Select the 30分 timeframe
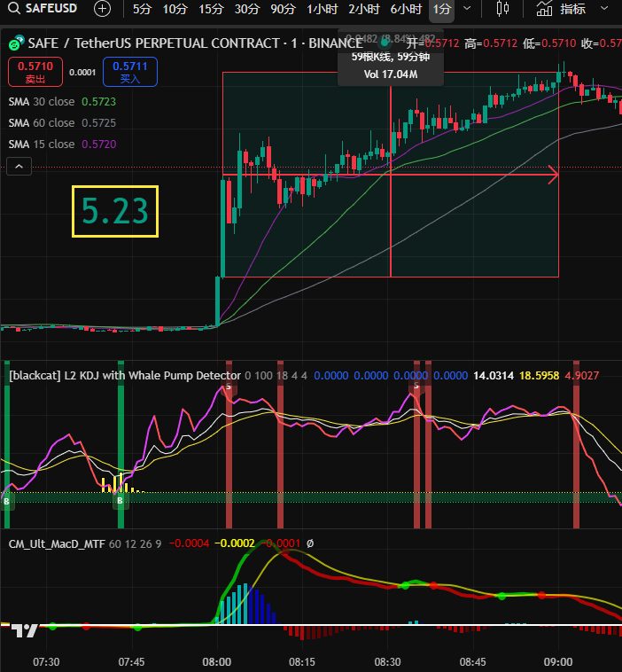Viewport: 622px width, 672px height. coord(246,9)
